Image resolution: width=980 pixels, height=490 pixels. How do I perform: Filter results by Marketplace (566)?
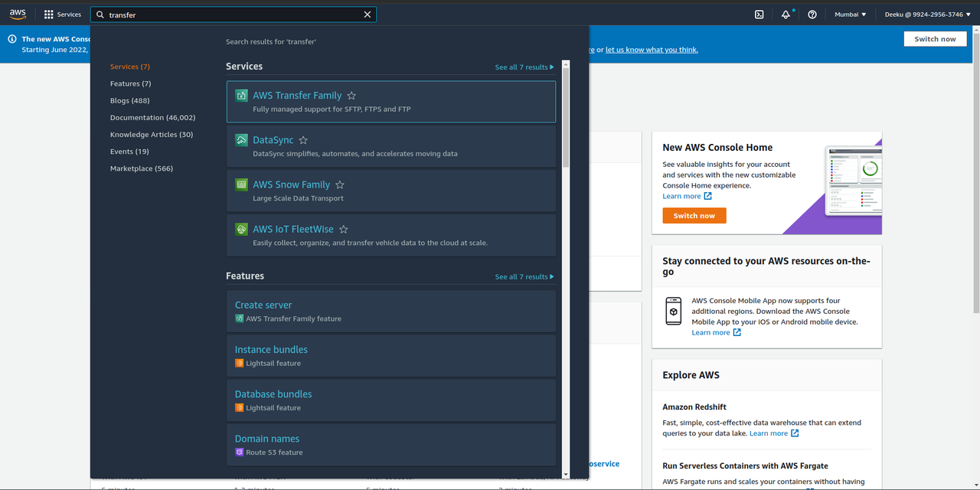click(142, 168)
